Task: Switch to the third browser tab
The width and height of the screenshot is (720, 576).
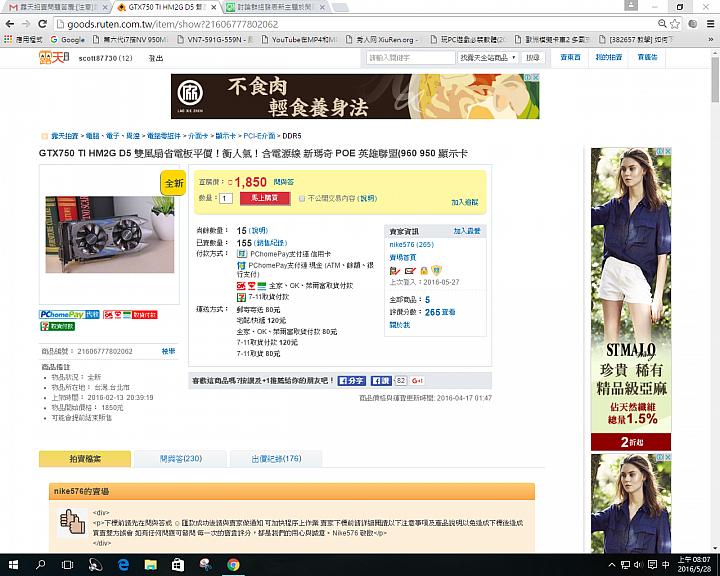Action: pos(276,7)
